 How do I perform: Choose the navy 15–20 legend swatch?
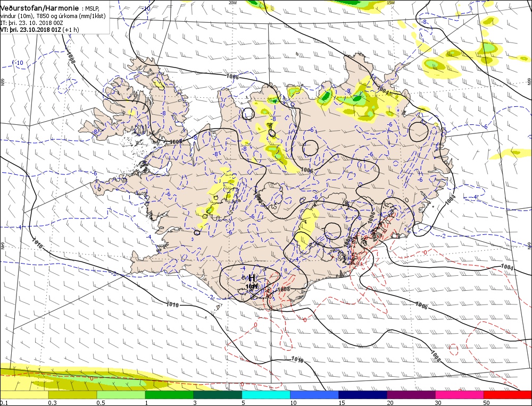pos(363,395)
